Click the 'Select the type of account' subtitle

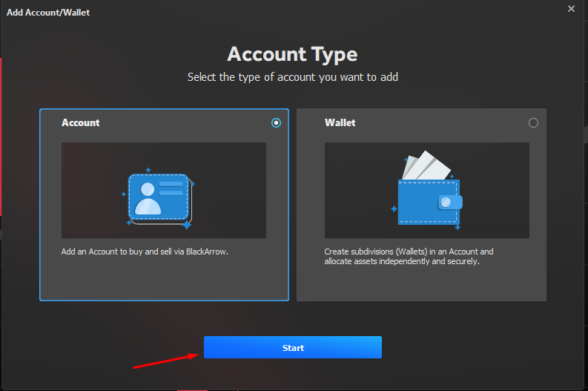click(292, 77)
